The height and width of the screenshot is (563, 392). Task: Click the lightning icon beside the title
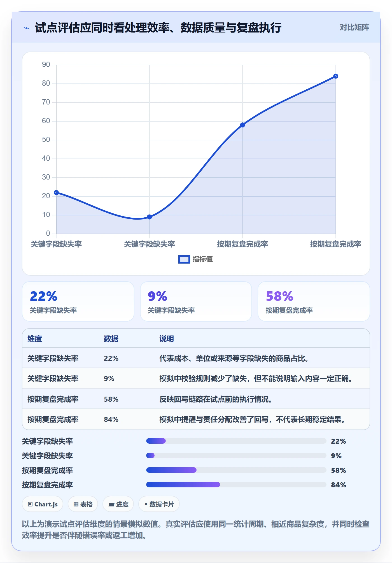point(27,28)
